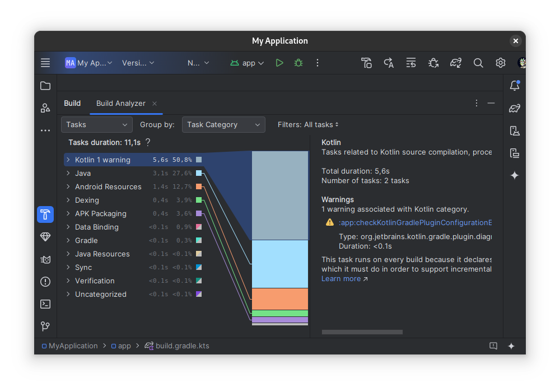Screen dimensions: 560x392
Task: Click the horizontal scrollbar in details pane
Action: click(x=362, y=332)
